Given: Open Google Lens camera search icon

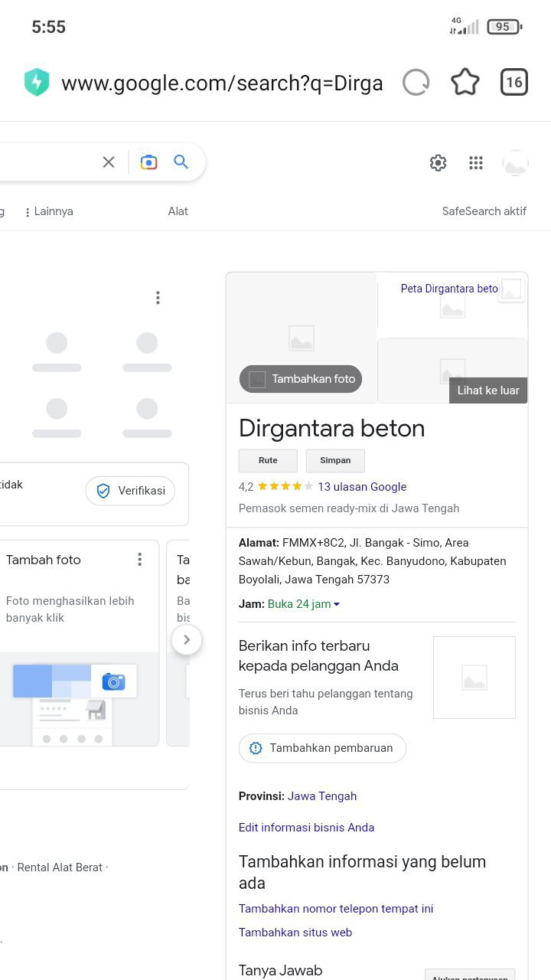Looking at the screenshot, I should coord(148,162).
